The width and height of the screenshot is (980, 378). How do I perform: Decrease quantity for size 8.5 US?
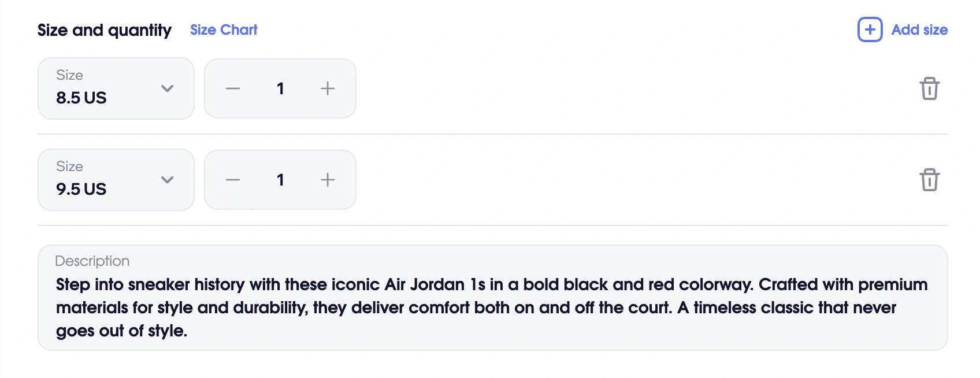coord(233,88)
